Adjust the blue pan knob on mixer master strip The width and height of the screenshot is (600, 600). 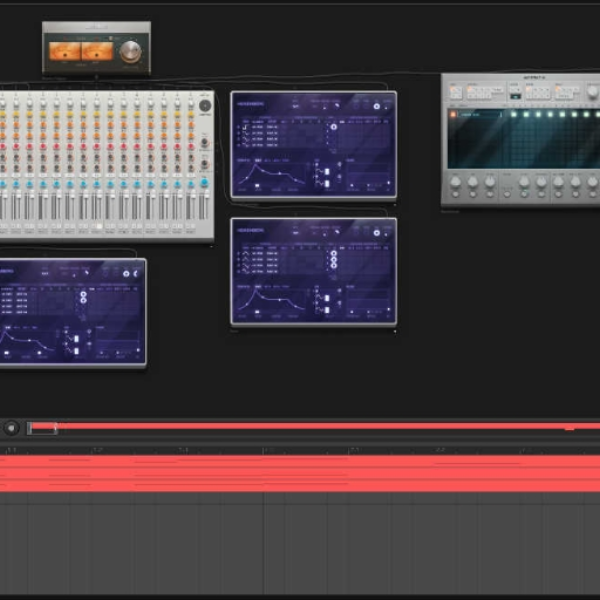[205, 183]
